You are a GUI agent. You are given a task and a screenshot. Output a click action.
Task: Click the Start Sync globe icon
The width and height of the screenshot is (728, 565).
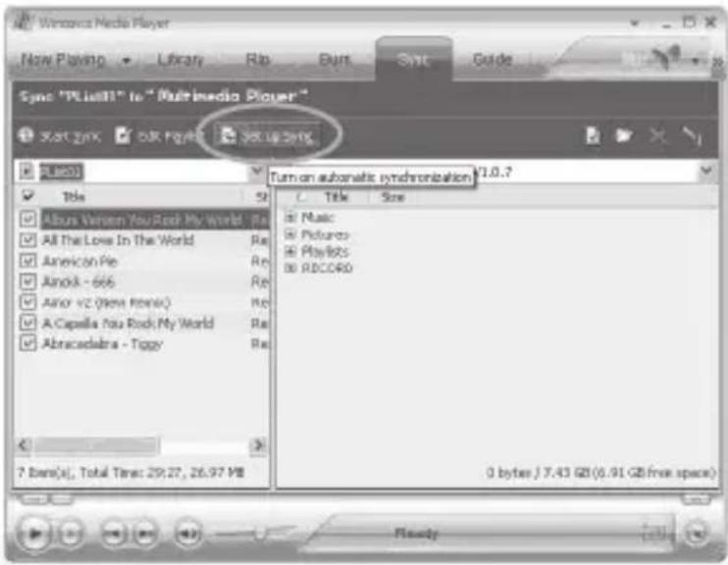26,135
